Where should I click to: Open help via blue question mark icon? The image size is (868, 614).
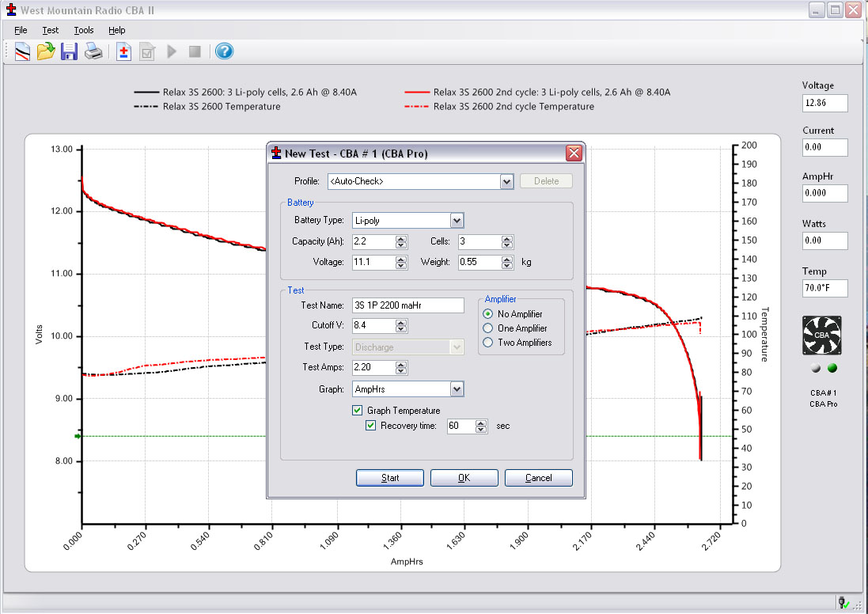[x=224, y=52]
